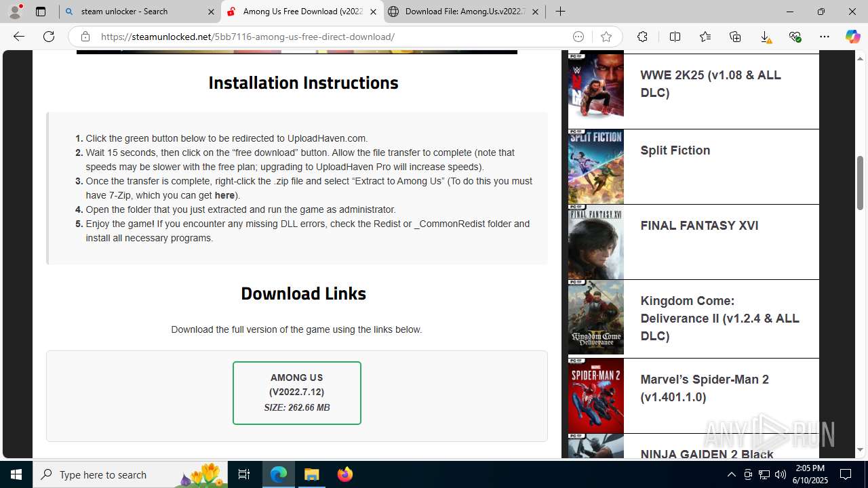Click the taskbar search box
This screenshot has width=868, height=488.
[131, 474]
